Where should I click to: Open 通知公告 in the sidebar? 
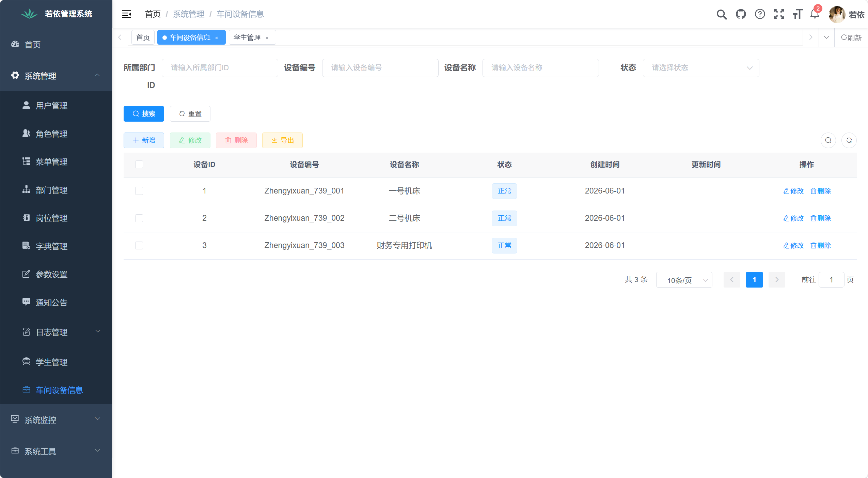56,303
